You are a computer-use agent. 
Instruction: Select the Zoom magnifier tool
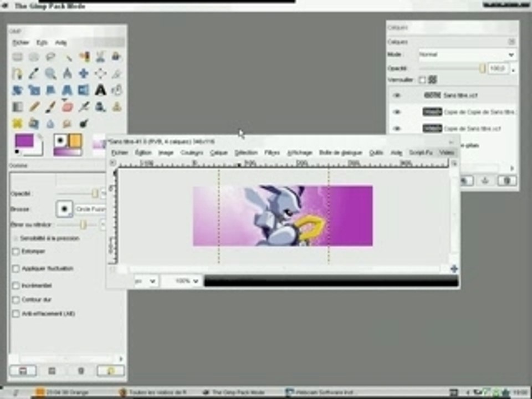50,73
